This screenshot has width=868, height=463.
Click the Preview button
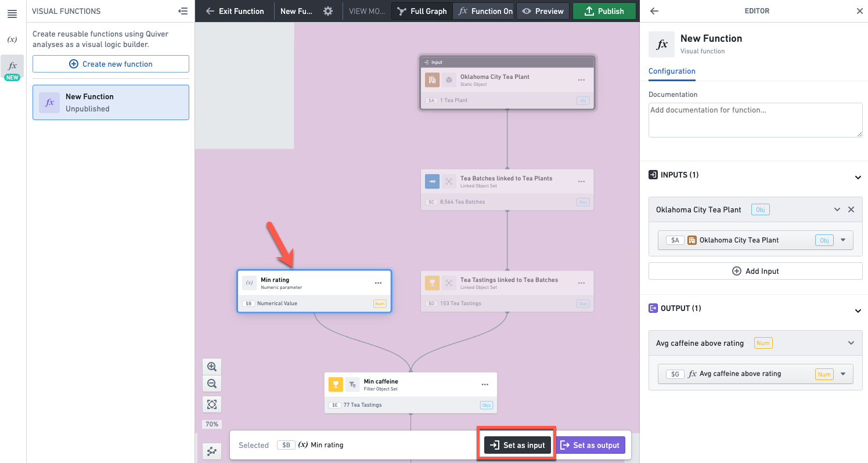[x=543, y=11]
